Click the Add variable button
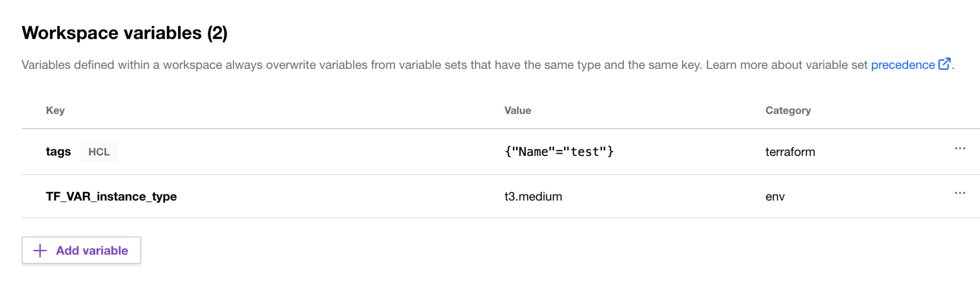The height and width of the screenshot is (285, 980). [x=81, y=250]
